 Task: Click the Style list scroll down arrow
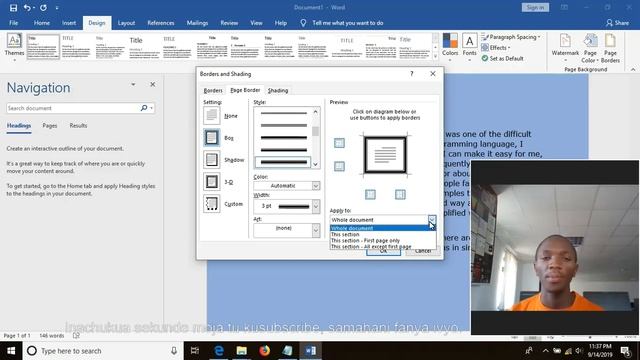316,164
